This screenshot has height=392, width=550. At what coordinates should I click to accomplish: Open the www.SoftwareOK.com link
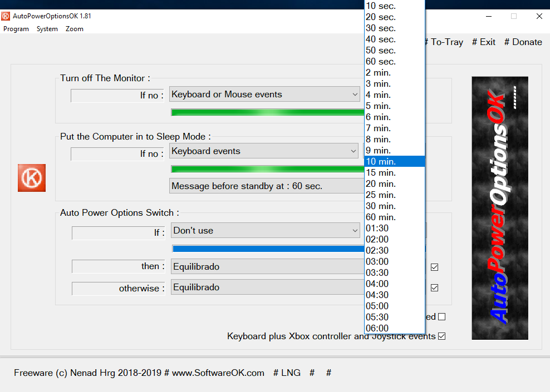coord(218,373)
